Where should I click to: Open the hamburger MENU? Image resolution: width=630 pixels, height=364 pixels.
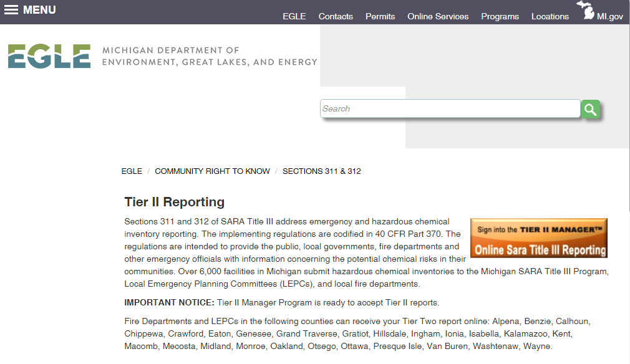point(30,9)
